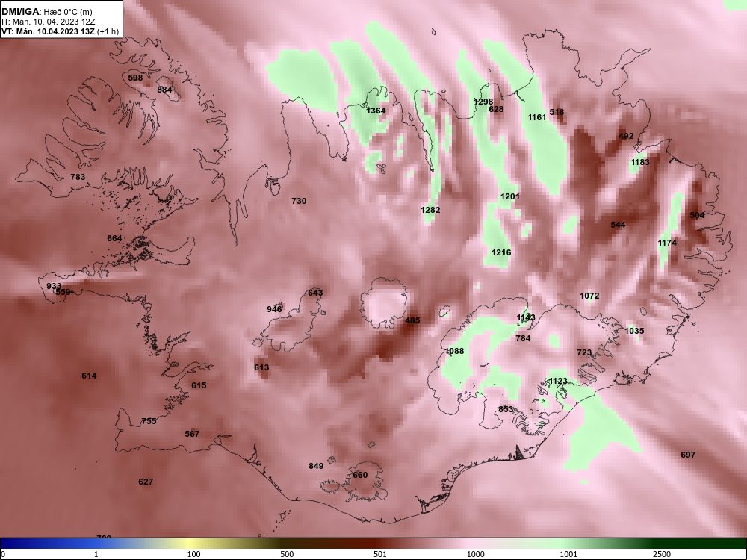The height and width of the screenshot is (560, 747).
Task: Click the 933 height value
Action: [54, 286]
